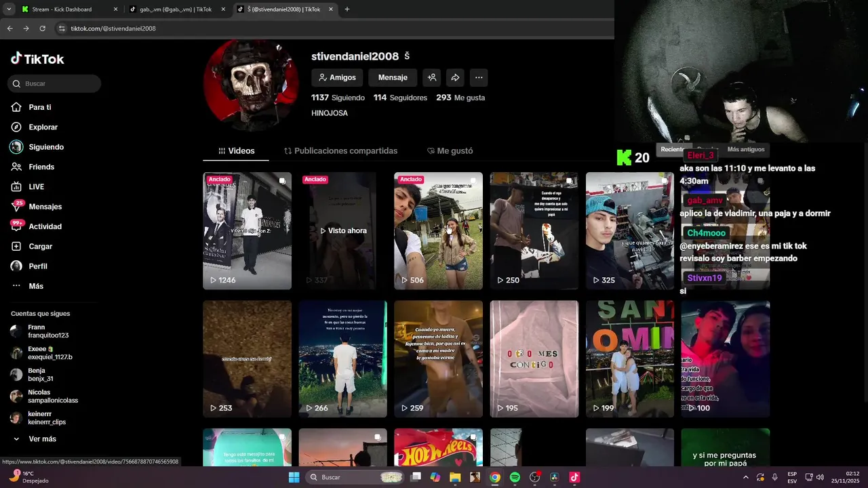Open DaVinci Resolve from the taskbar
This screenshot has width=868, height=488.
(x=554, y=477)
